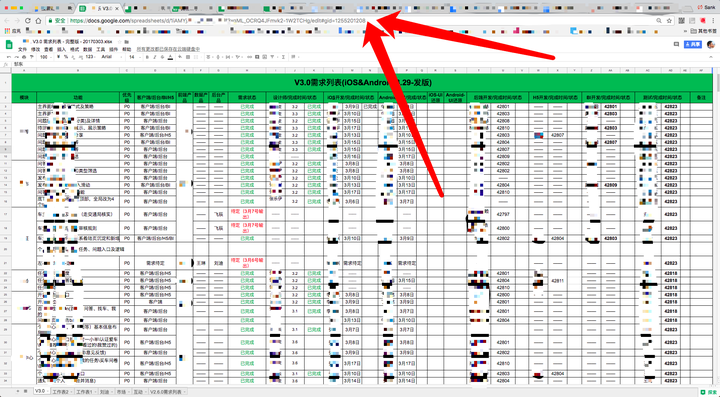Click the print icon in toolbar

tap(24, 57)
